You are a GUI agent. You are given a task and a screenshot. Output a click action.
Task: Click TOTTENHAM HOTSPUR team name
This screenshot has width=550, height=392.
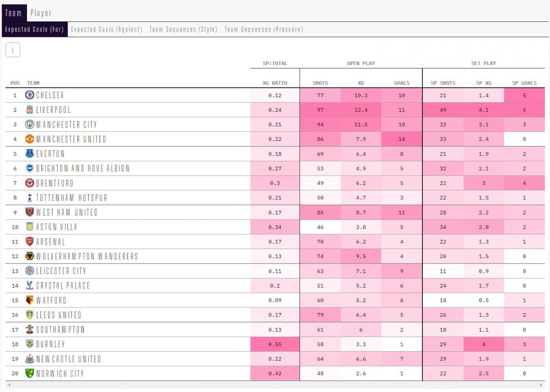[72, 198]
